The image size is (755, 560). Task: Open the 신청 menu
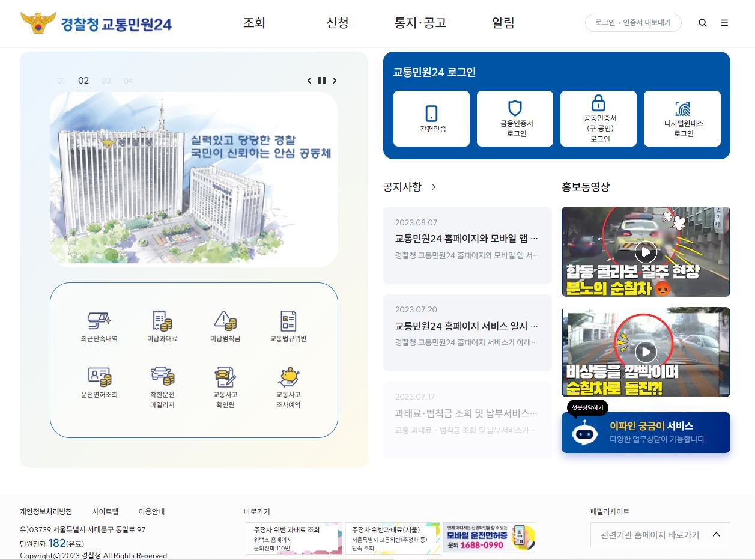pyautogui.click(x=337, y=23)
